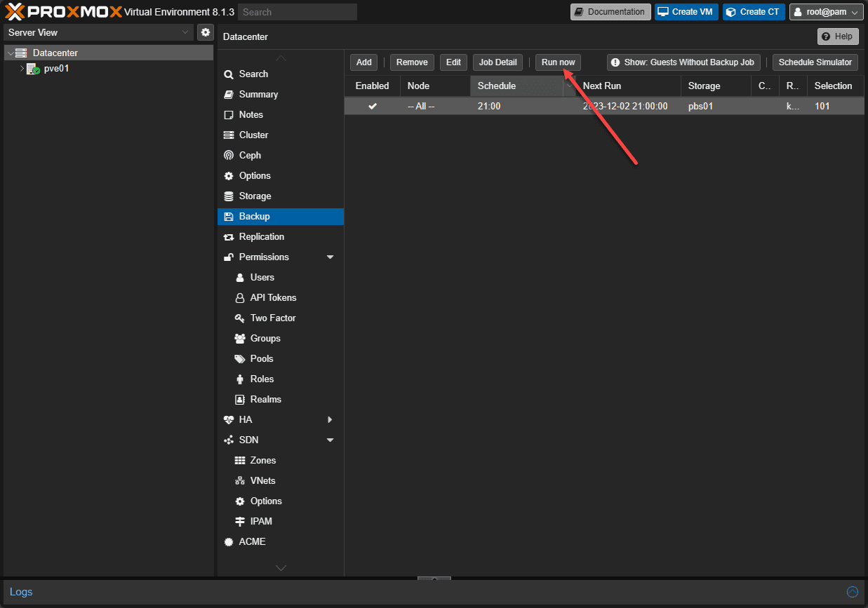Image resolution: width=868 pixels, height=608 pixels.
Task: Collapse the Permissions submenu arrow
Action: (x=330, y=257)
